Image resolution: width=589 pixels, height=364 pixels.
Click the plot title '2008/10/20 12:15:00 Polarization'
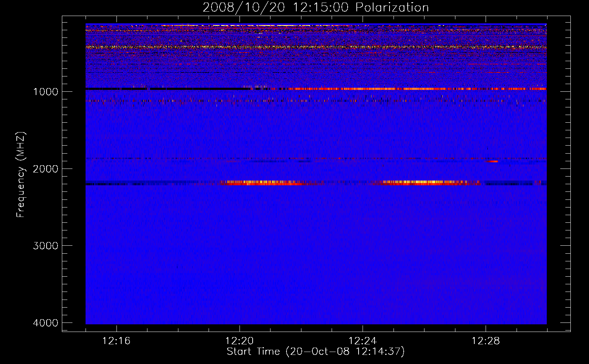[316, 7]
